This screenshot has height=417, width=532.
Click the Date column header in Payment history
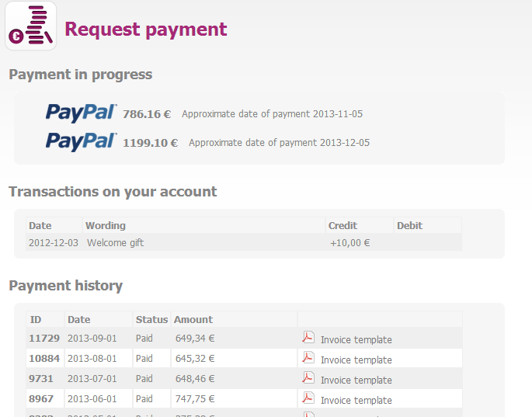coord(79,319)
